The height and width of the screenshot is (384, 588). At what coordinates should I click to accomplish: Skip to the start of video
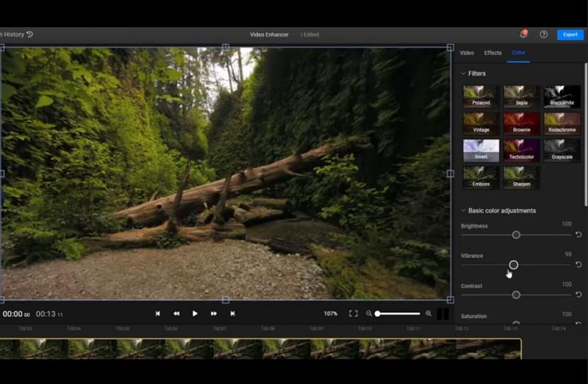[x=157, y=314]
